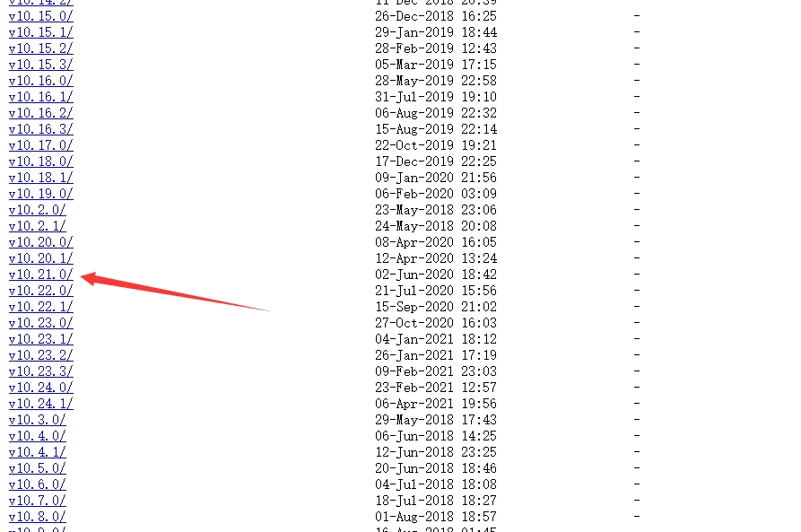The image size is (801, 532).
Task: Open the v10.21.0/ directory link
Action: point(41,275)
